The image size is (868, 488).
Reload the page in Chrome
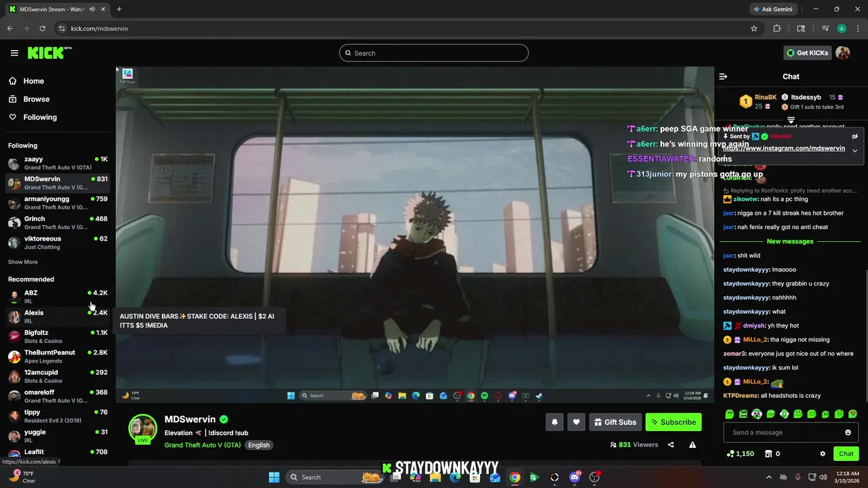tap(42, 28)
